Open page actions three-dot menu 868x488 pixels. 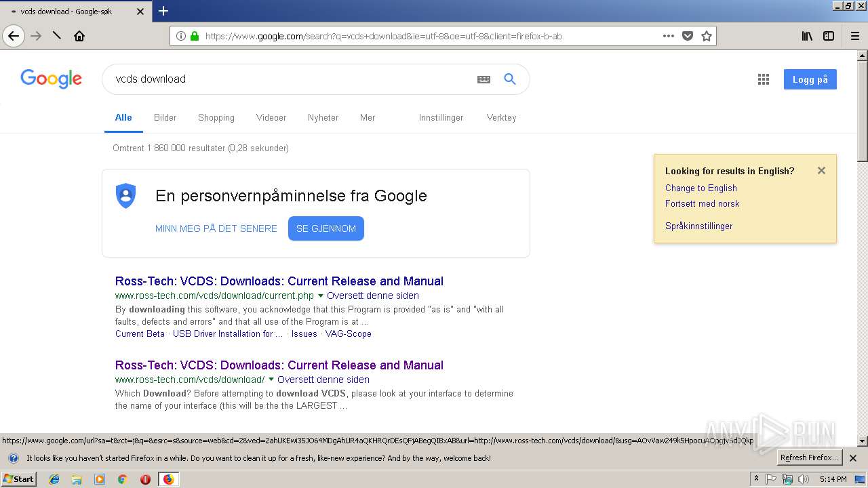coord(669,36)
